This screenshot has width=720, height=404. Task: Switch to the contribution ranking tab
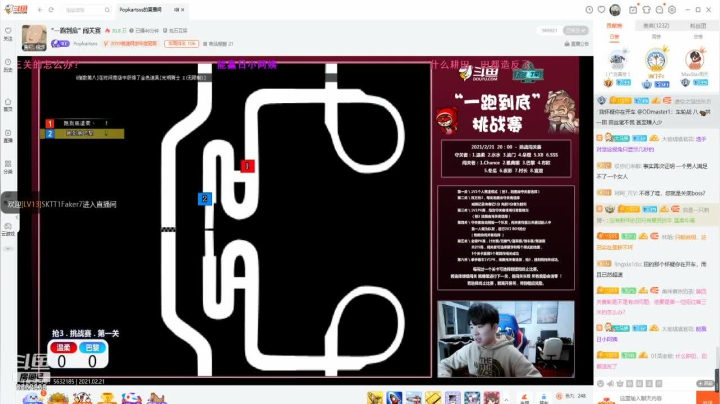[x=614, y=26]
